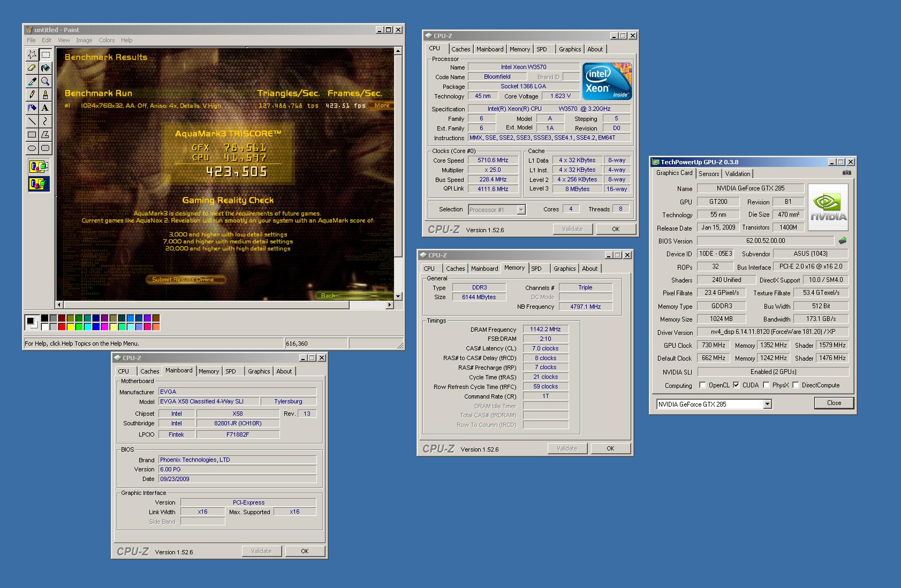
Task: Click OK in the CPU-Z Memory window
Action: pyautogui.click(x=610, y=448)
